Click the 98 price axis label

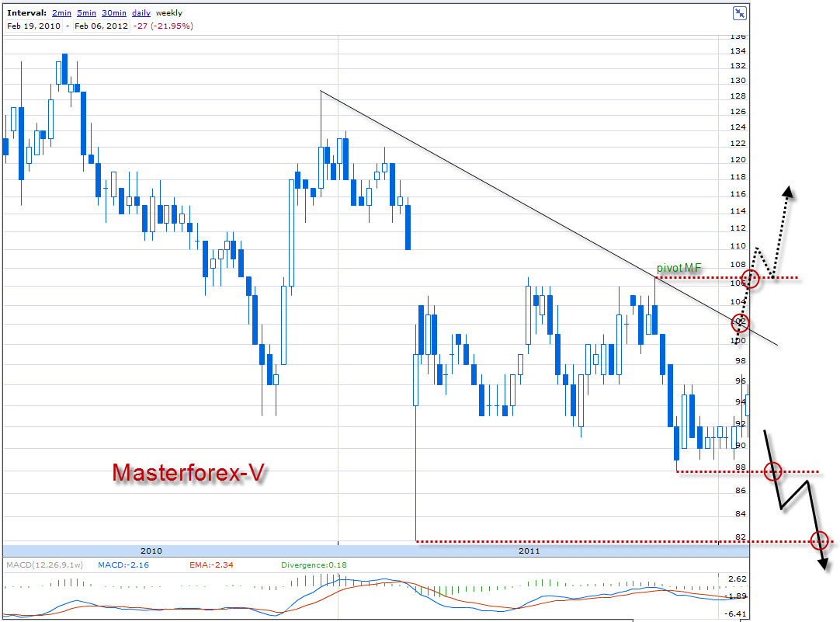tap(741, 360)
